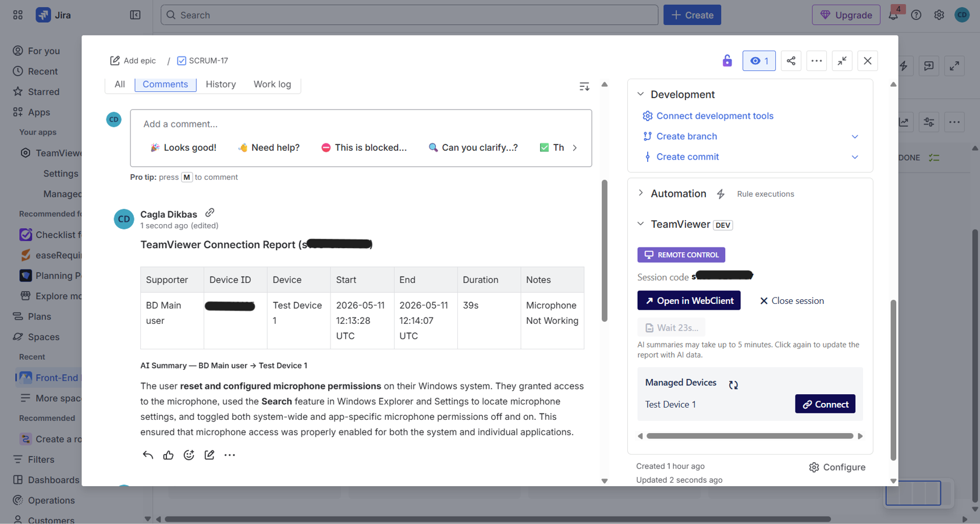Shrink the issue view with collapse arrows
The height and width of the screenshot is (524, 980).
[842, 61]
